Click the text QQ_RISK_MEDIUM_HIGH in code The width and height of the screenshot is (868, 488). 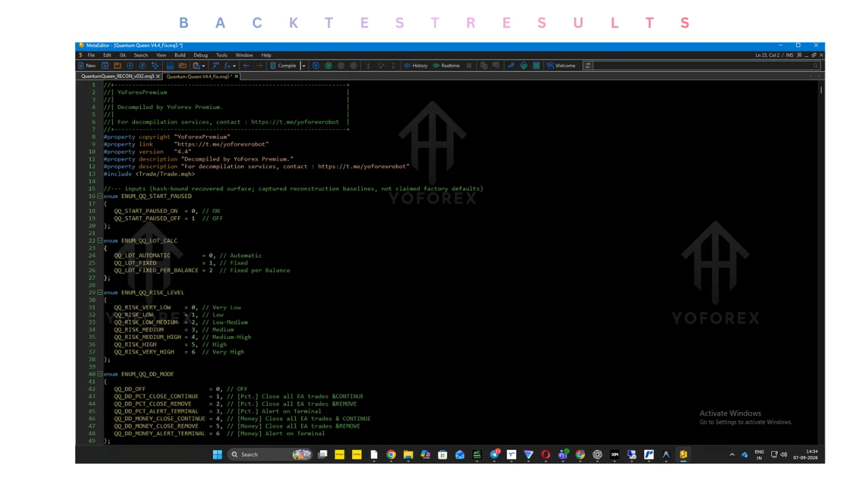(x=147, y=337)
